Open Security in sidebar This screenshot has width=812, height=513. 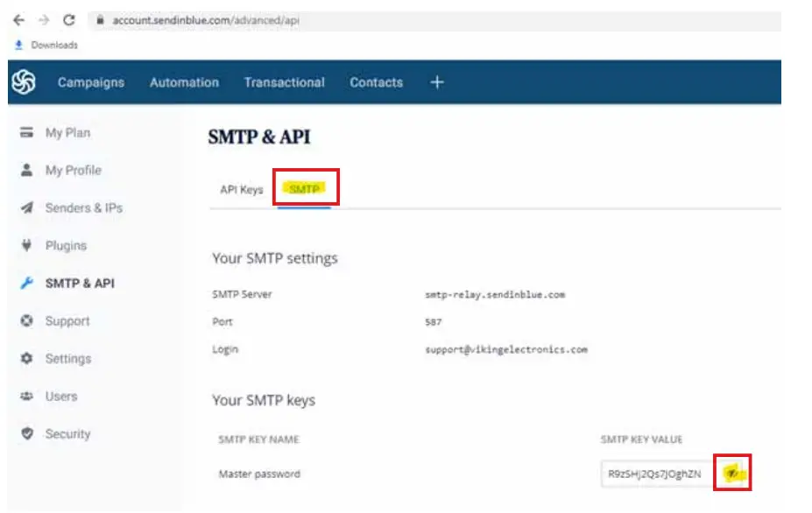67,434
